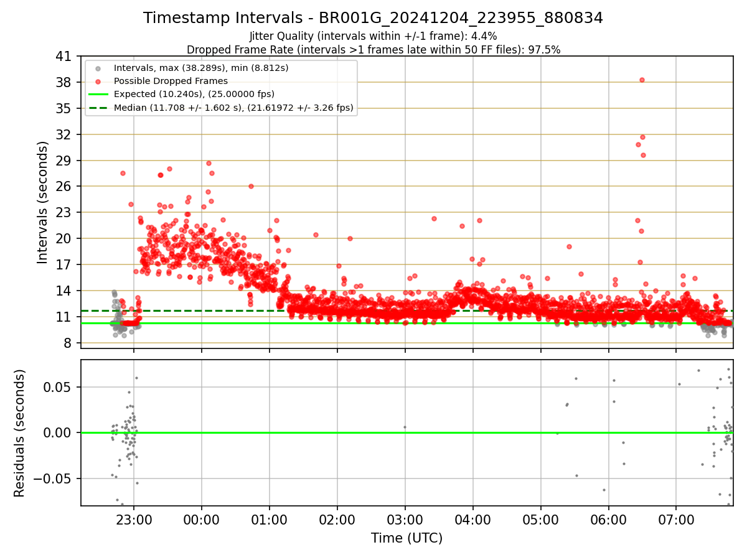Image resolution: width=747 pixels, height=560 pixels.
Task: Click the gray marker icon in the legend
Action: [x=98, y=68]
